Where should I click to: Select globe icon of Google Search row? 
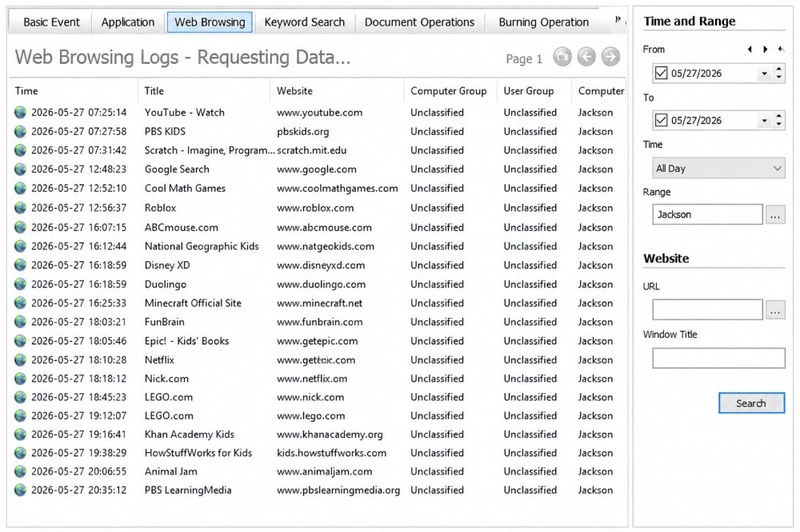coord(20,169)
